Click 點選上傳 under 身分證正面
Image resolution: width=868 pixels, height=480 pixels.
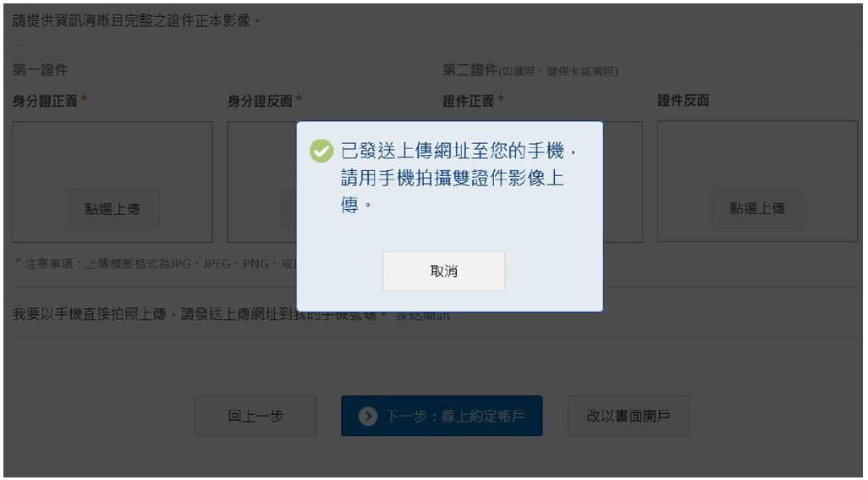click(113, 209)
